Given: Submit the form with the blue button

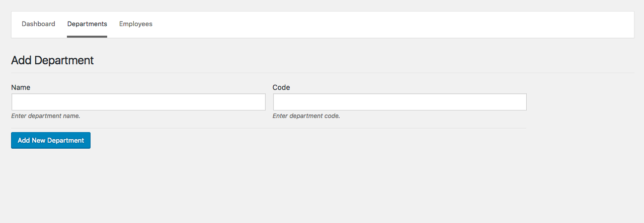Looking at the screenshot, I should pos(51,141).
